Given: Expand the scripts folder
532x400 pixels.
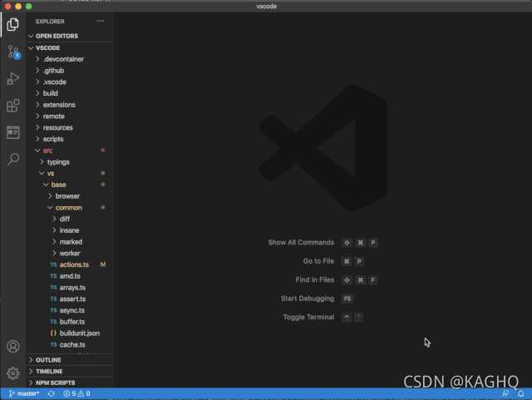Looking at the screenshot, I should click(70, 139).
